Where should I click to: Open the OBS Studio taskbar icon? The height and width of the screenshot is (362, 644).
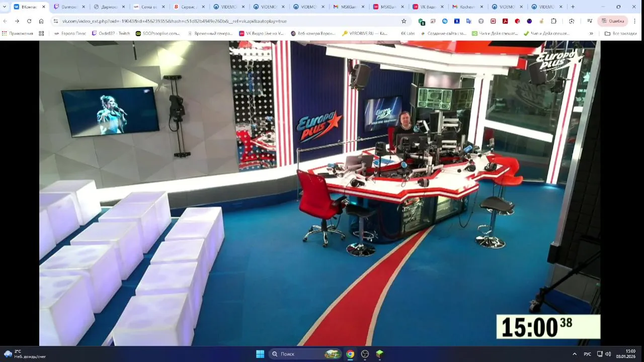(x=365, y=354)
